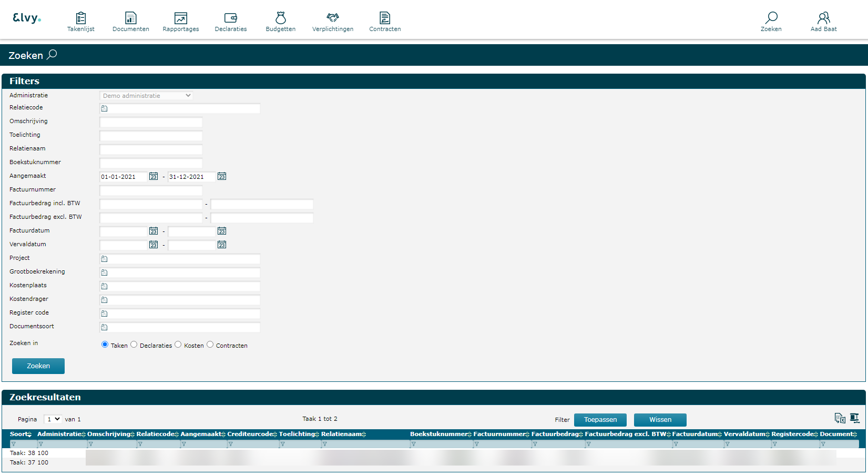Screen dimensions: 868x475
Task: Click into the Factuurnummer input field
Action: (151, 190)
